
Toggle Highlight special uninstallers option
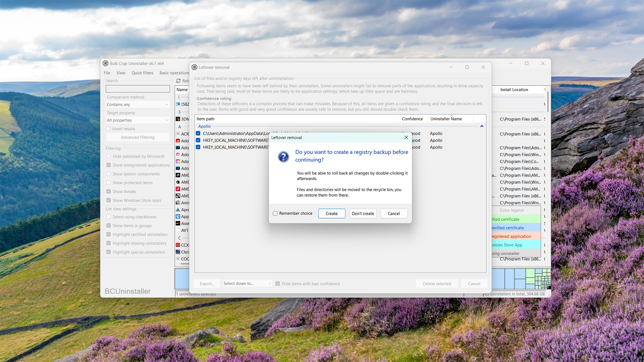[109, 252]
